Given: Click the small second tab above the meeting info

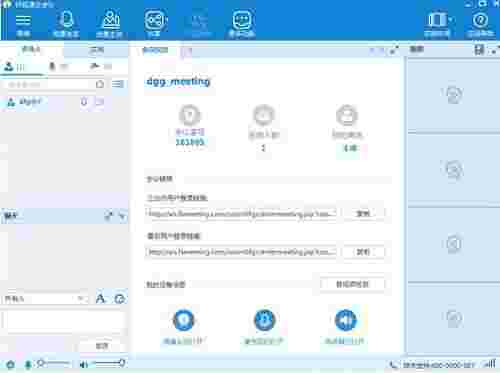Looking at the screenshot, I should point(187,51).
